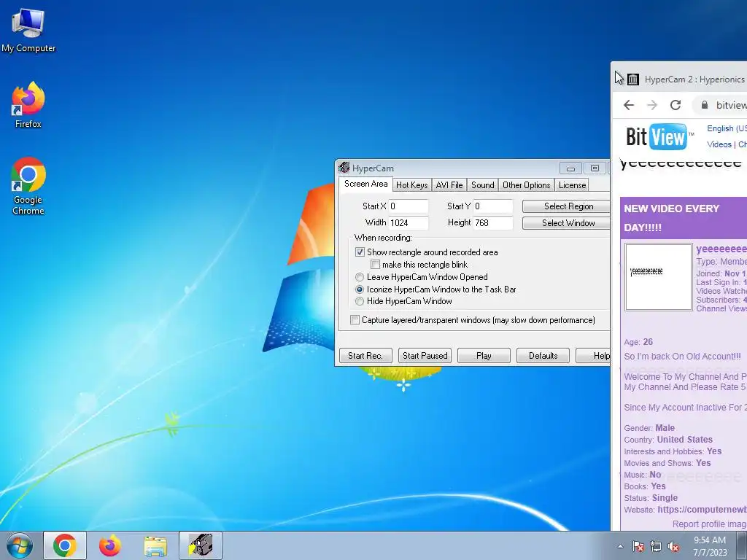Switch to the Hot Keys tab
747x560 pixels.
click(x=412, y=185)
